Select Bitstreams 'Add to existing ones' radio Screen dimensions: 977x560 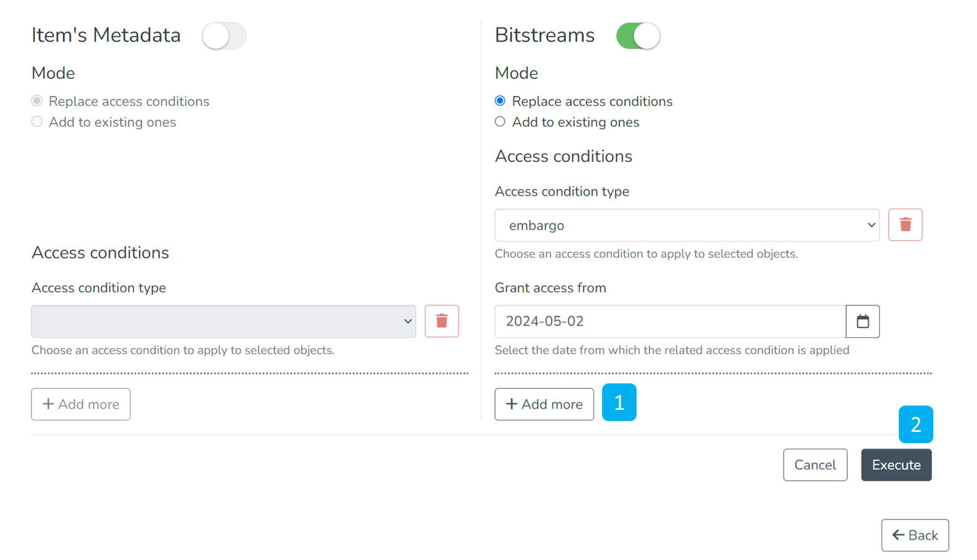click(500, 122)
